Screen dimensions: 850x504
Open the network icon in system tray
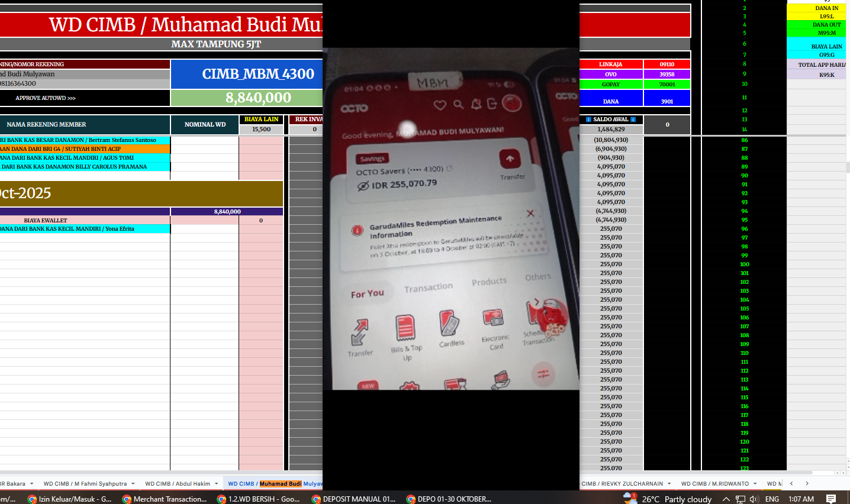click(740, 499)
